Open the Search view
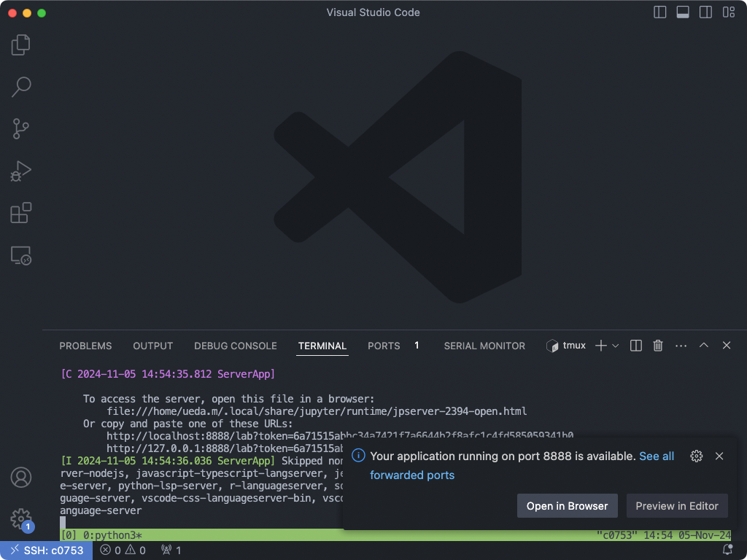747x560 pixels. [20, 87]
